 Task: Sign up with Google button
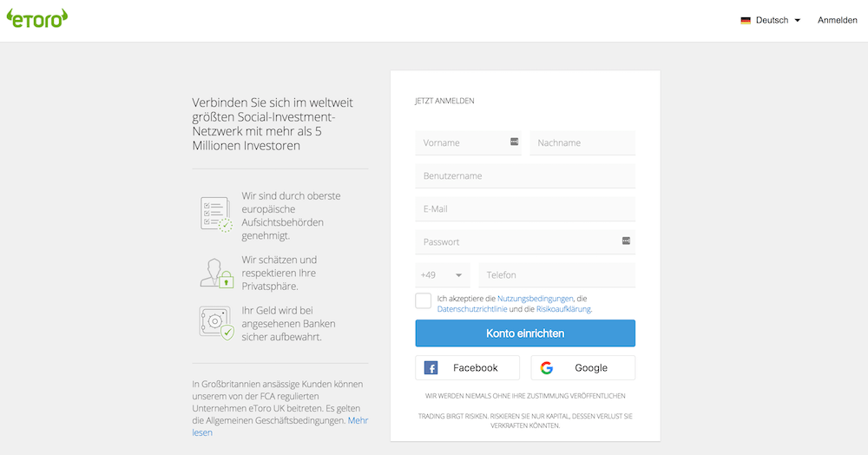pos(583,367)
